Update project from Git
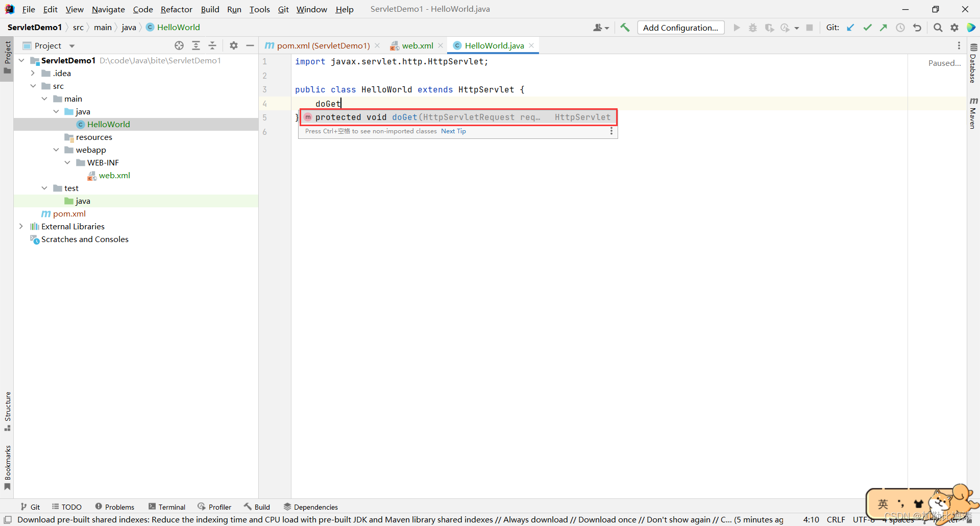 (851, 28)
